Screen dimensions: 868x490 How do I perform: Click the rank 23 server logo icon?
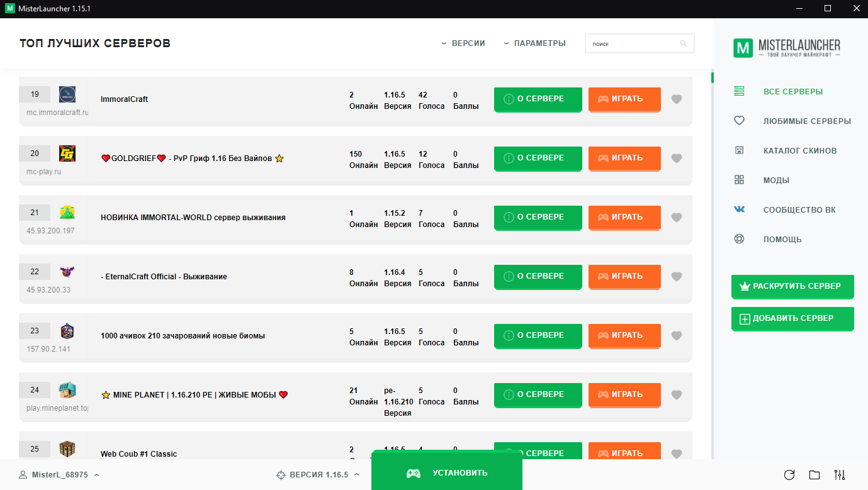[67, 331]
